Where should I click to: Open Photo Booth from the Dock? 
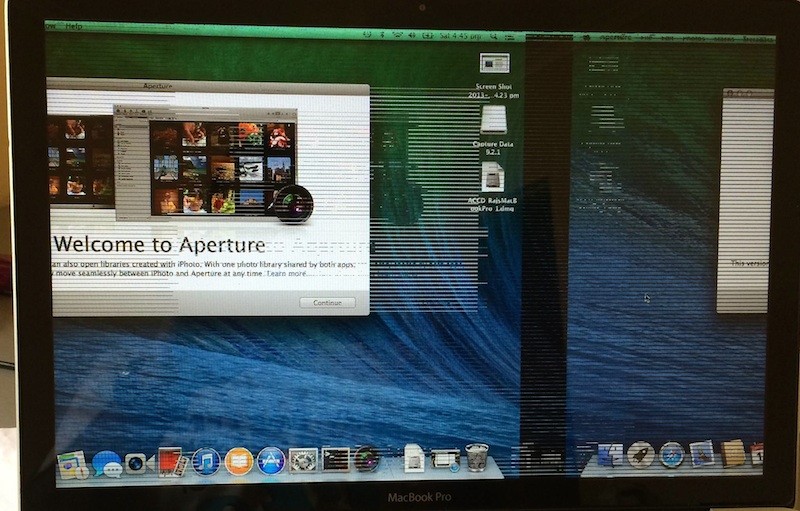tap(170, 461)
